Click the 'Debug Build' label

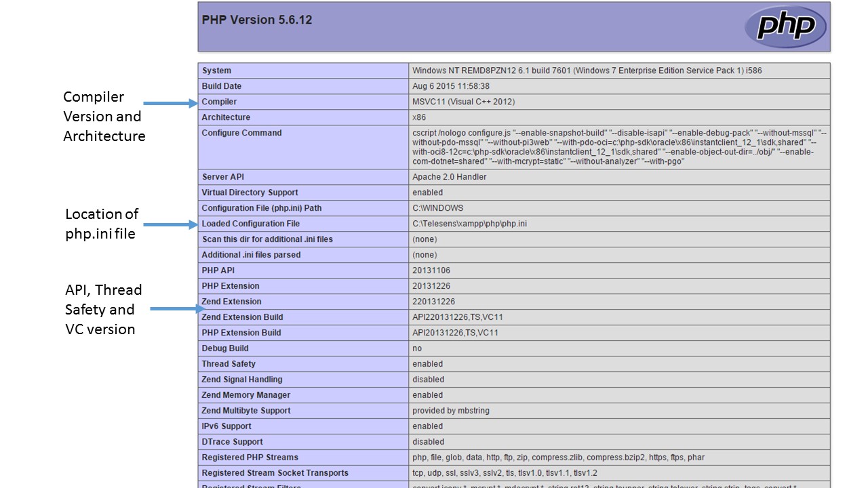(x=225, y=348)
